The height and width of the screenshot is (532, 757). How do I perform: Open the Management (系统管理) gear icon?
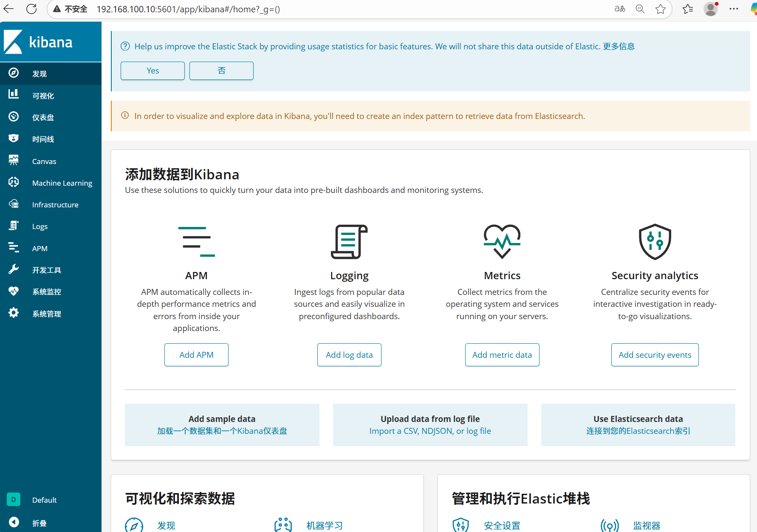coord(14,313)
